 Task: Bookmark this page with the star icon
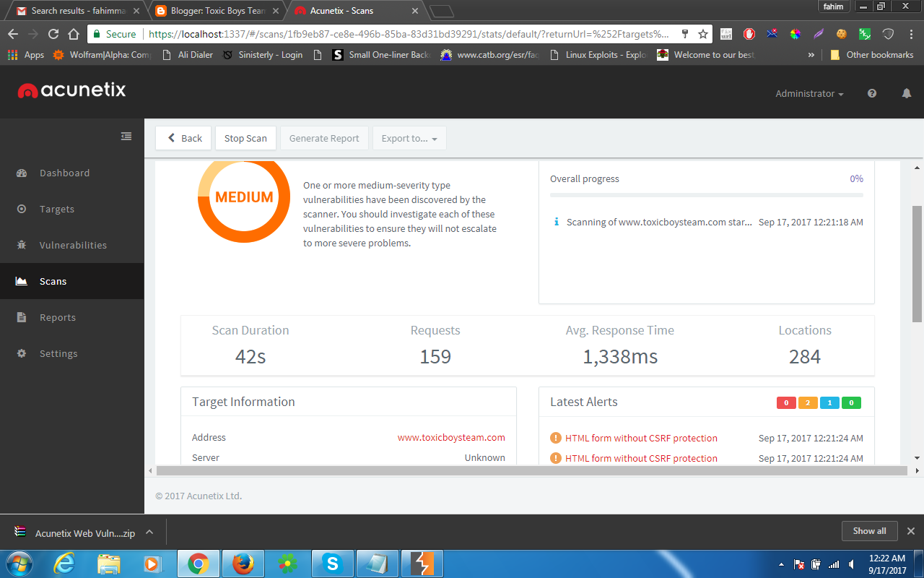click(702, 34)
